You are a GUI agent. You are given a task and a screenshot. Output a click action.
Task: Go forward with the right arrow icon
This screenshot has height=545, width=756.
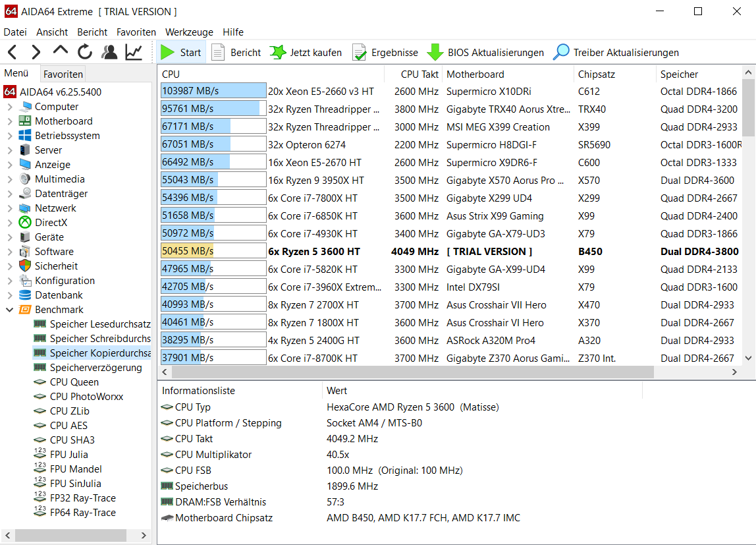(36, 52)
